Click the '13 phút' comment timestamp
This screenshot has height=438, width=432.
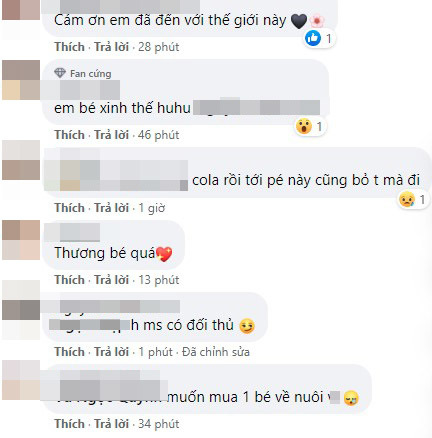[159, 280]
